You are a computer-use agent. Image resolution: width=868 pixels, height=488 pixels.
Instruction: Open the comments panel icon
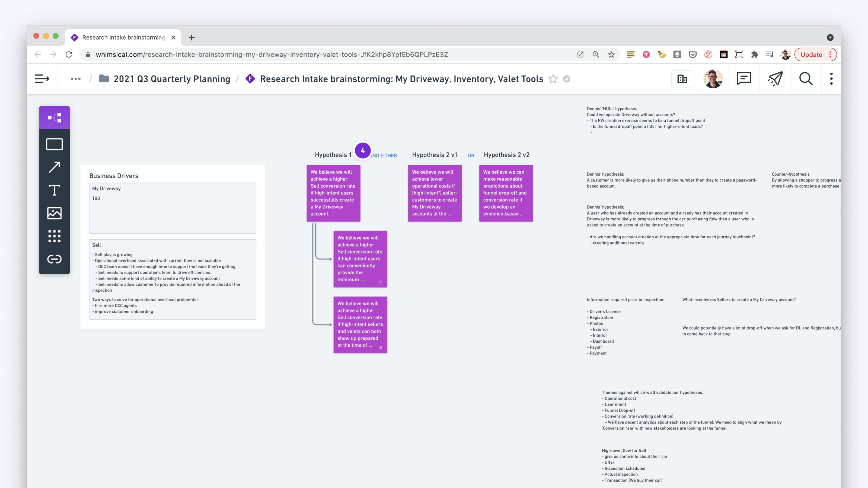tap(744, 79)
